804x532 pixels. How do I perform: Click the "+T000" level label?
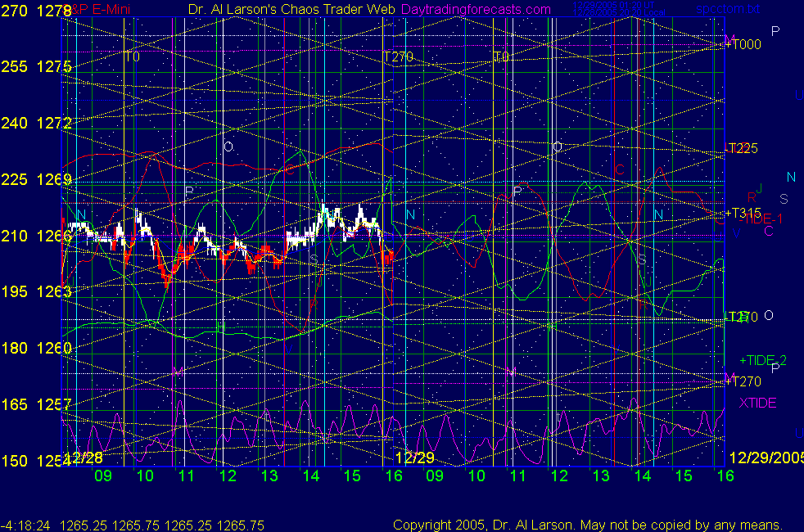pos(743,44)
